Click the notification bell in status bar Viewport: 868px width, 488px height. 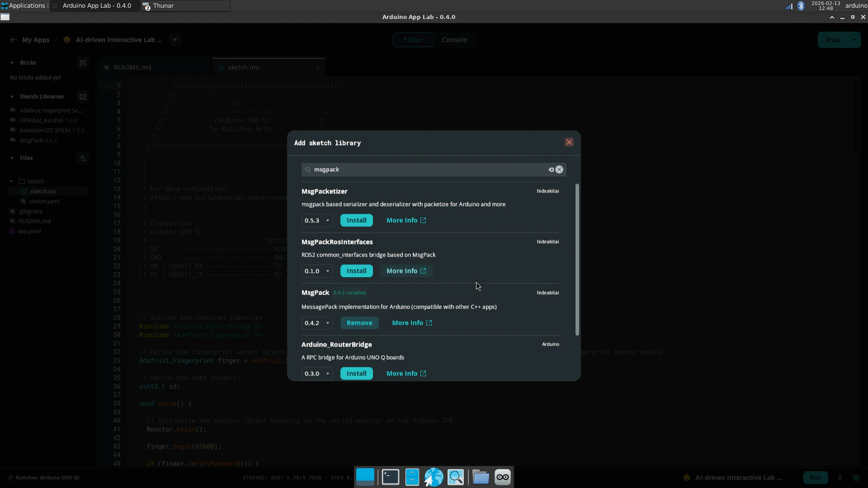[840, 478]
